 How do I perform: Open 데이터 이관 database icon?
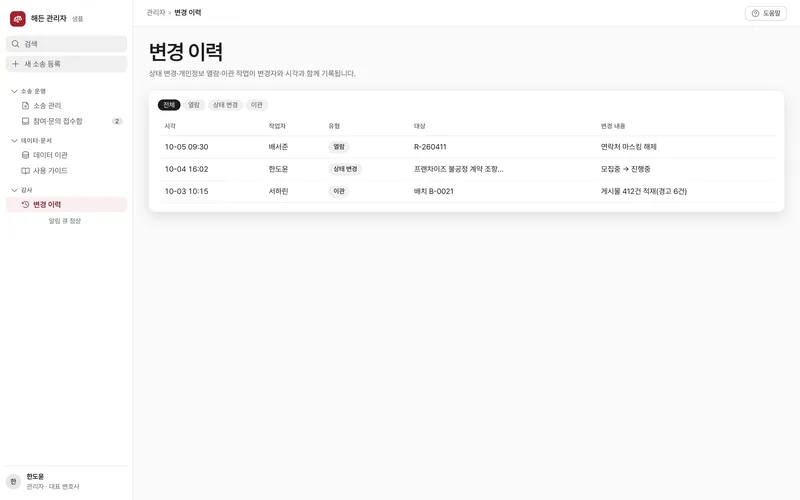coord(26,155)
